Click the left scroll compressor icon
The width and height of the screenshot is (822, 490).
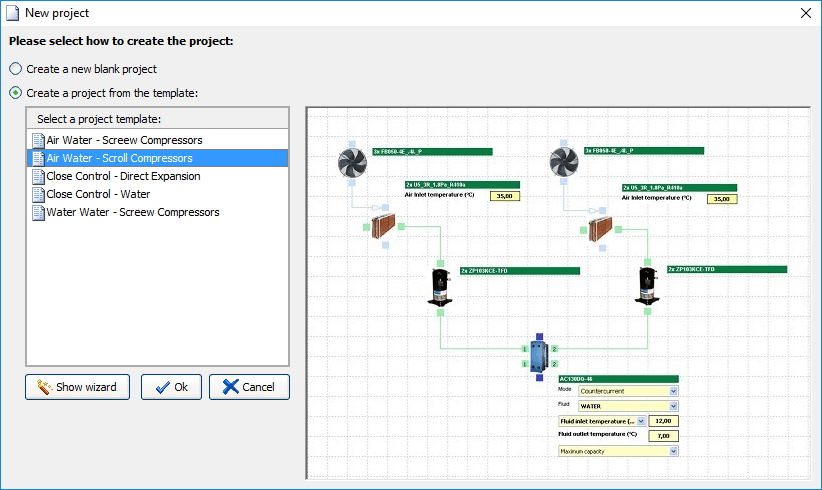point(441,286)
